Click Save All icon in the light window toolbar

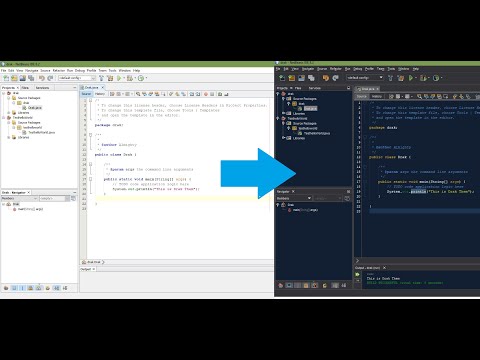(31, 78)
